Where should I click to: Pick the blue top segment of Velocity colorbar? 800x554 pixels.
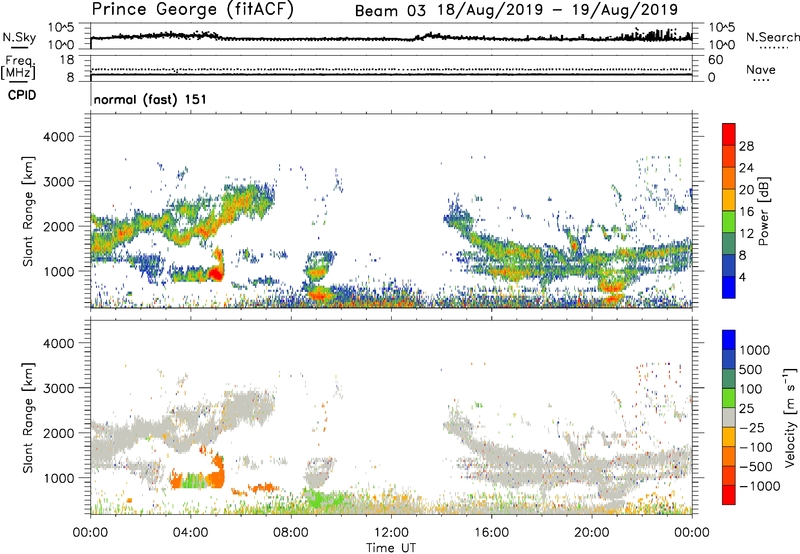coord(729,340)
